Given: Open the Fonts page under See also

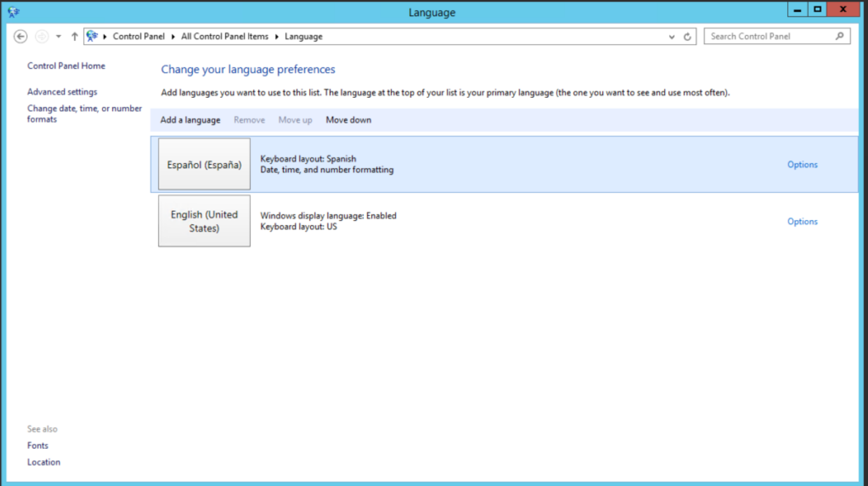Looking at the screenshot, I should point(37,445).
